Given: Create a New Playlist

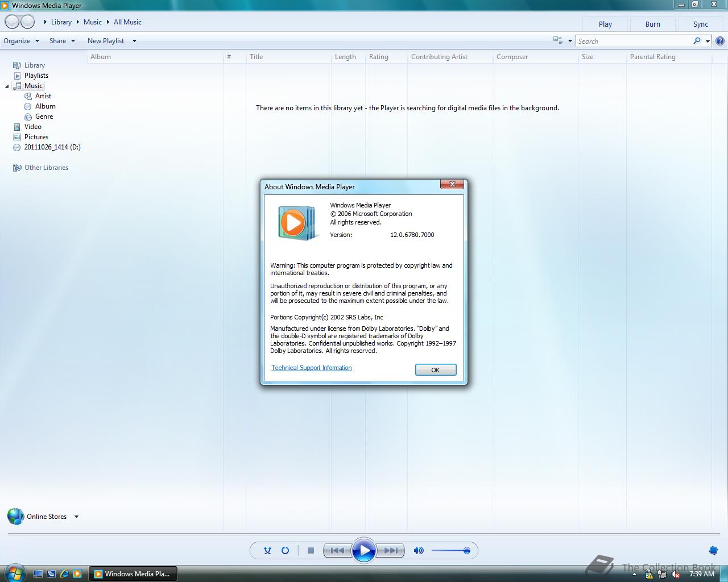Looking at the screenshot, I should (106, 41).
